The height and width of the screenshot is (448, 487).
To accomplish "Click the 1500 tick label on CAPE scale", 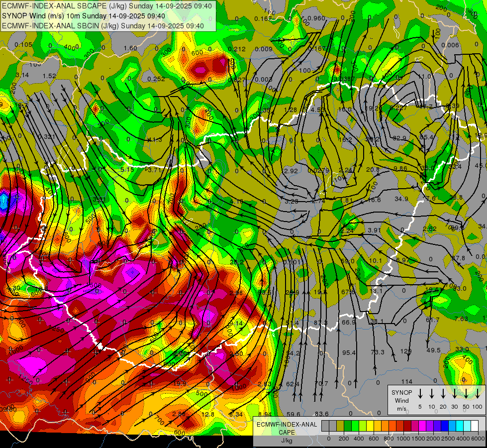I will click(x=418, y=439).
